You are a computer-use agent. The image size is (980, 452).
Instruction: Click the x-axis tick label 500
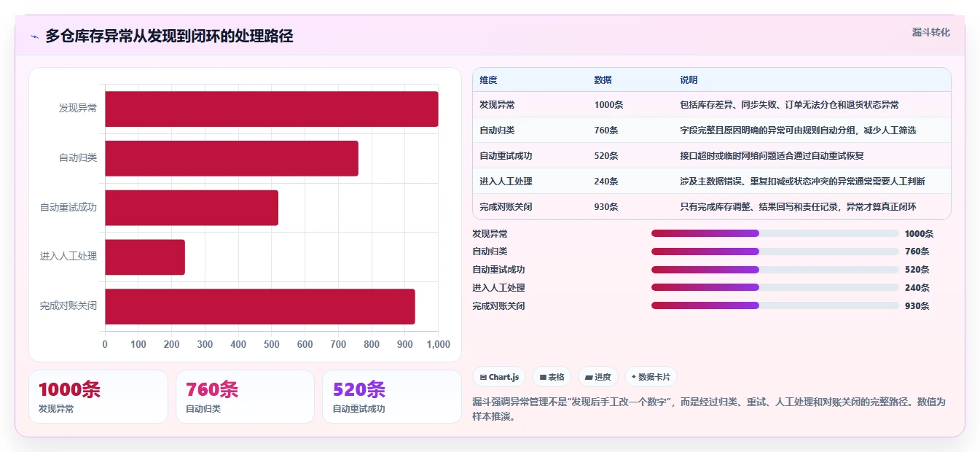pos(271,344)
